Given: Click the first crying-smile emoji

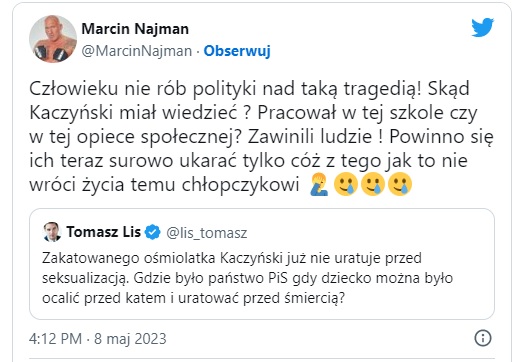Looking at the screenshot, I should (x=346, y=184).
